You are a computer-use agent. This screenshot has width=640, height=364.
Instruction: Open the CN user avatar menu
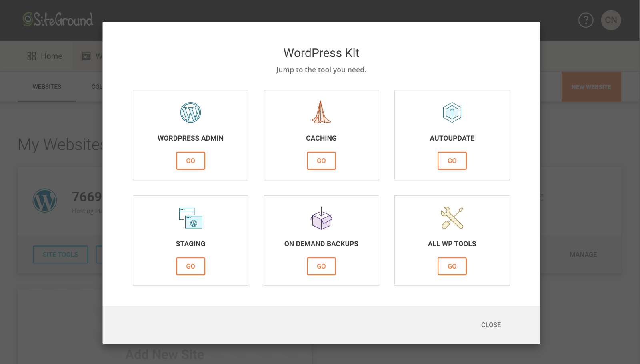click(x=611, y=20)
